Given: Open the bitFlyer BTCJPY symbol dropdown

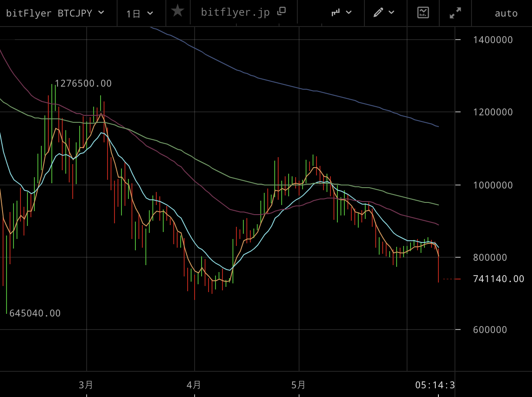Looking at the screenshot, I should point(55,13).
